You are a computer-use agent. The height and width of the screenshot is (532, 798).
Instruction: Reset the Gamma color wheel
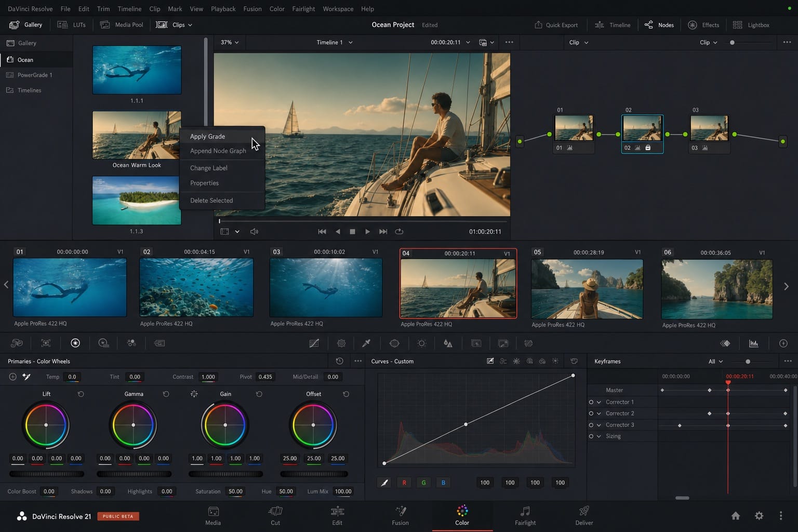pos(166,394)
